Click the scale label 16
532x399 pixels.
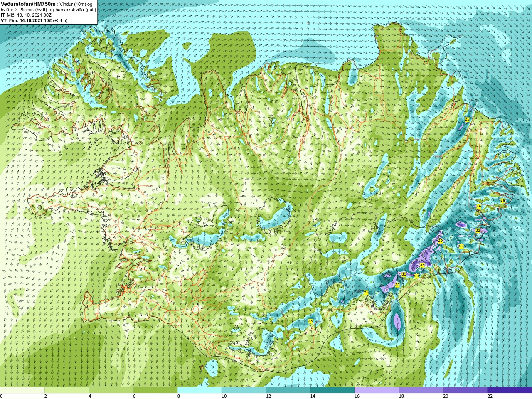click(x=357, y=396)
